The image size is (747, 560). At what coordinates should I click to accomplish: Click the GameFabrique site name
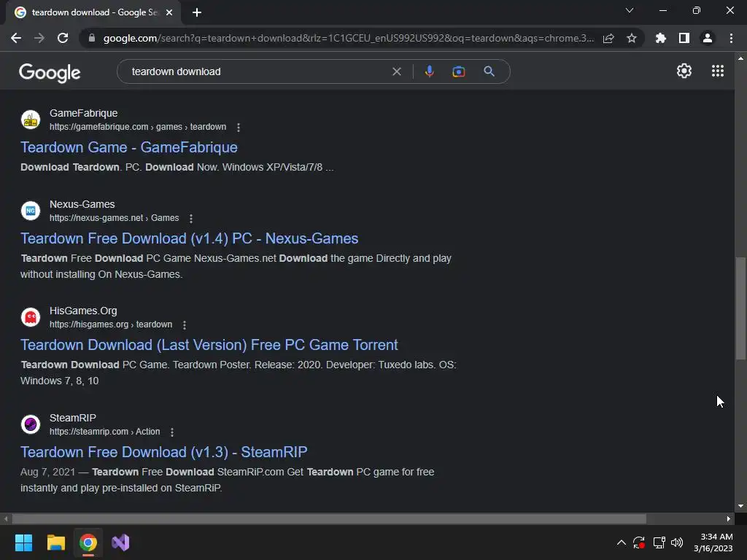[83, 113]
